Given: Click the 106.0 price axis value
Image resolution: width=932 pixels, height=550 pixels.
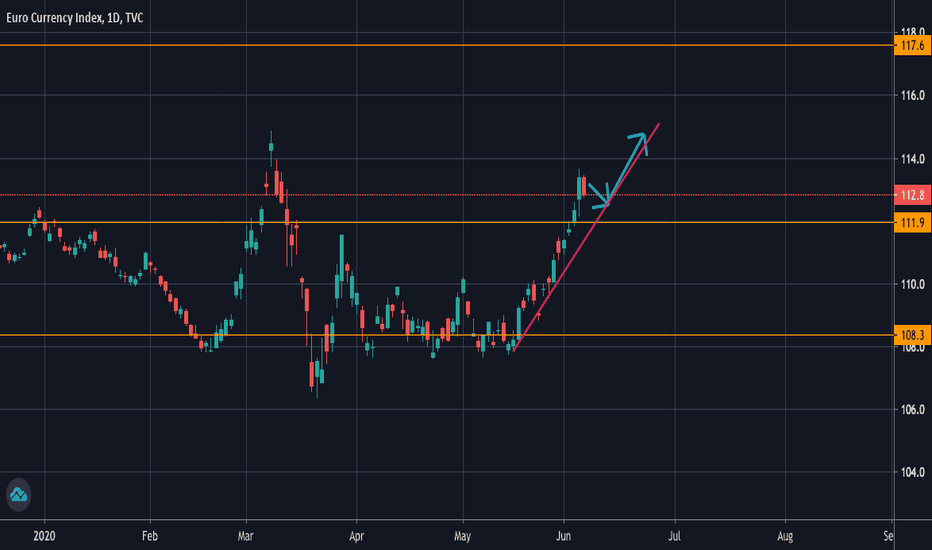Looking at the screenshot, I should tap(913, 410).
